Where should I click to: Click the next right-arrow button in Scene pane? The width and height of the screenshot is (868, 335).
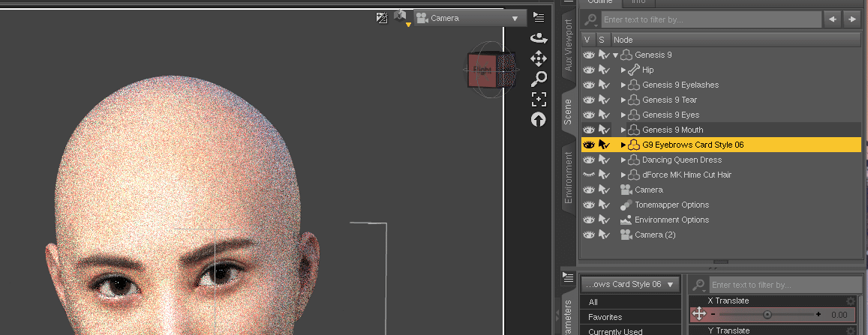851,20
